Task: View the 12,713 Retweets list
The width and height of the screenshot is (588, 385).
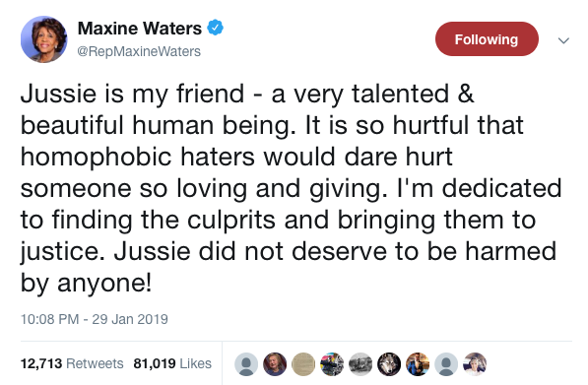Action: pyautogui.click(x=72, y=363)
